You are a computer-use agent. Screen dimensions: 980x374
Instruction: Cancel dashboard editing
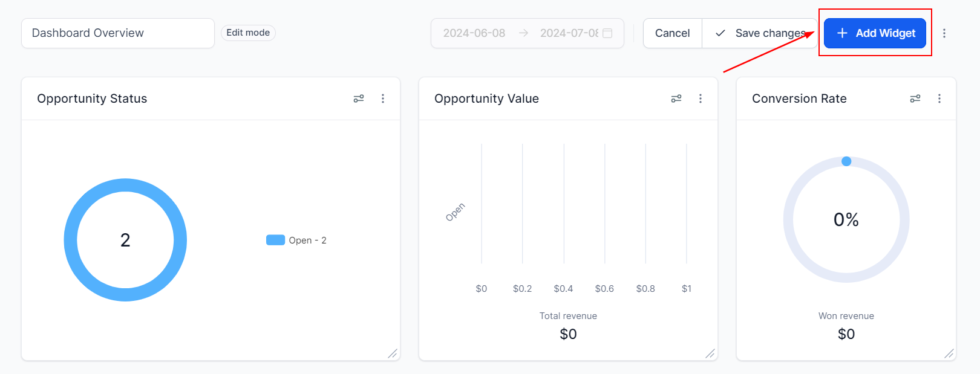pyautogui.click(x=672, y=33)
